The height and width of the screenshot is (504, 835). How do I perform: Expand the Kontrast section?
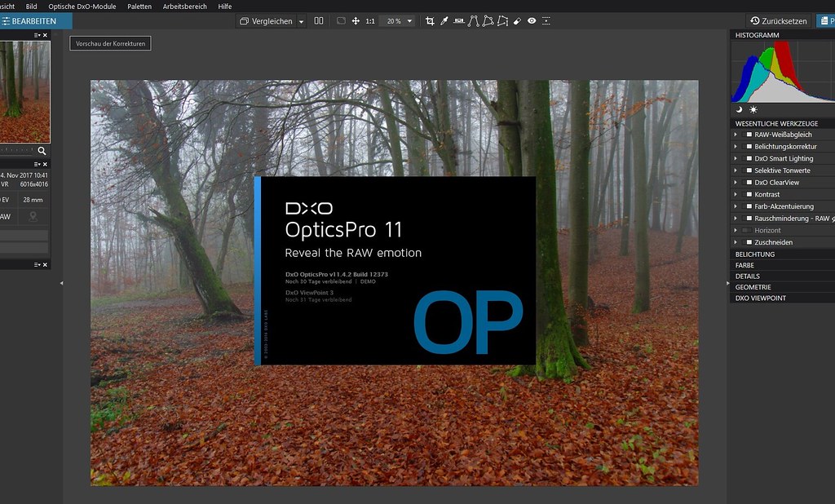pos(736,194)
